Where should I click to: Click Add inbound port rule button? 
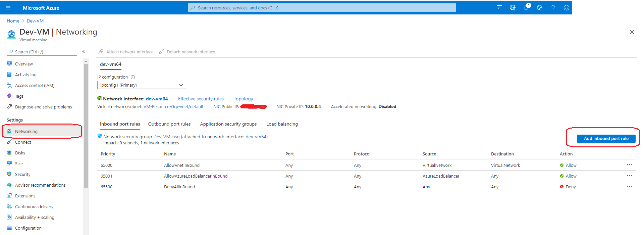[x=606, y=138]
